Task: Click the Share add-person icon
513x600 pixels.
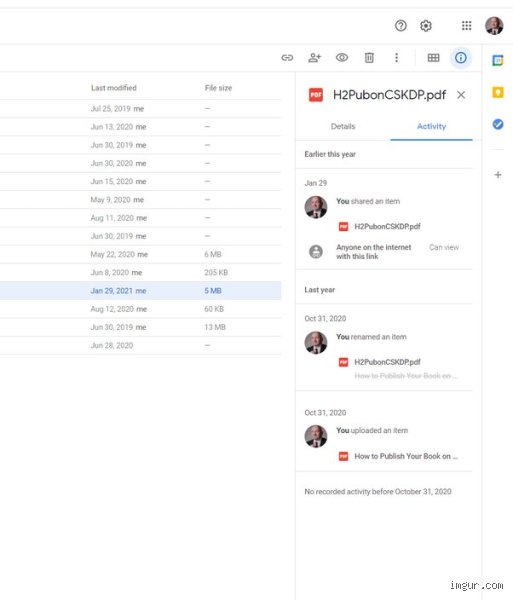Action: click(314, 58)
